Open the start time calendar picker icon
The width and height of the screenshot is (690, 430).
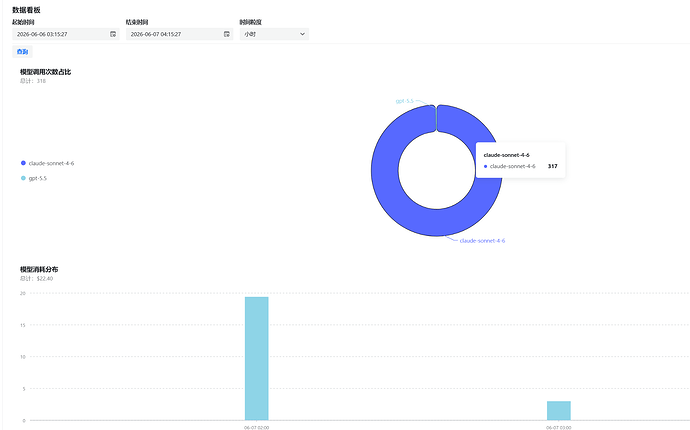coord(113,34)
